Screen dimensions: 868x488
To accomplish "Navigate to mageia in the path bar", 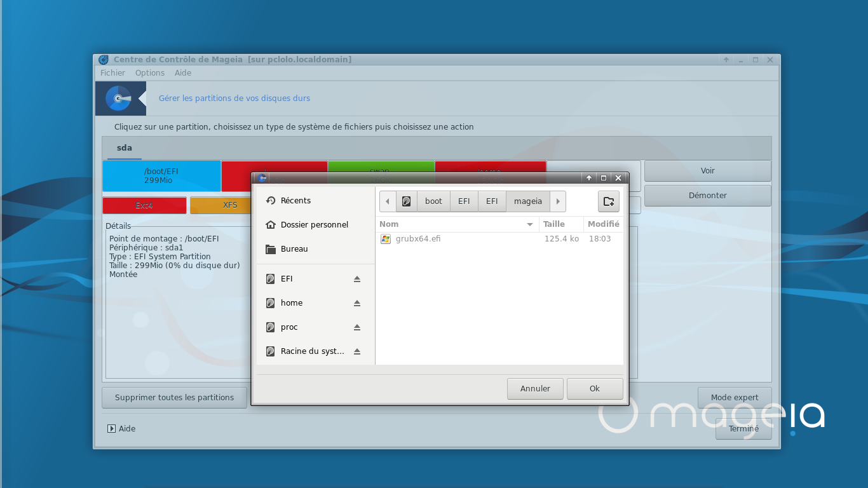I will coord(528,201).
